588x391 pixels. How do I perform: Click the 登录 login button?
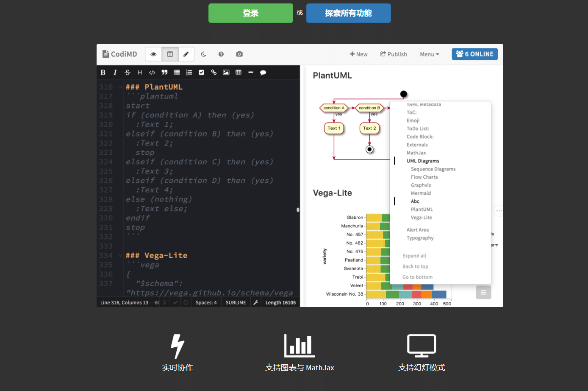250,13
